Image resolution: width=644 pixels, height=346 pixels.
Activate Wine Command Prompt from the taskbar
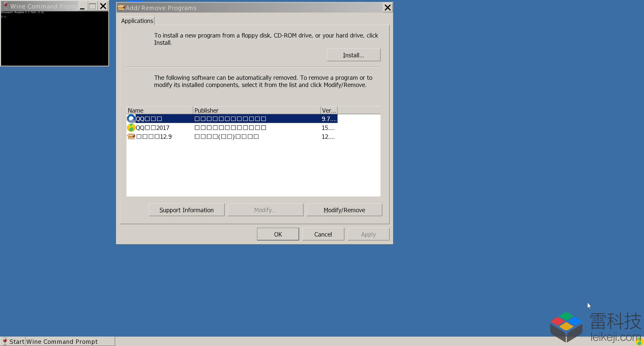point(70,341)
